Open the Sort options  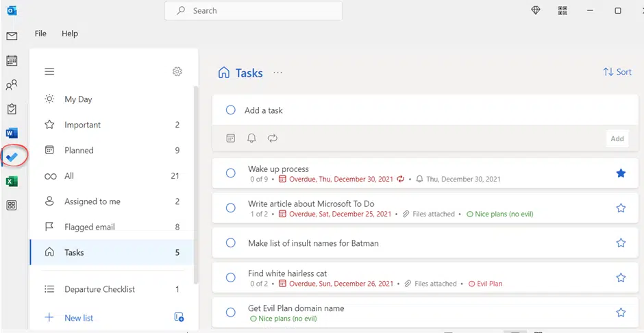(617, 72)
